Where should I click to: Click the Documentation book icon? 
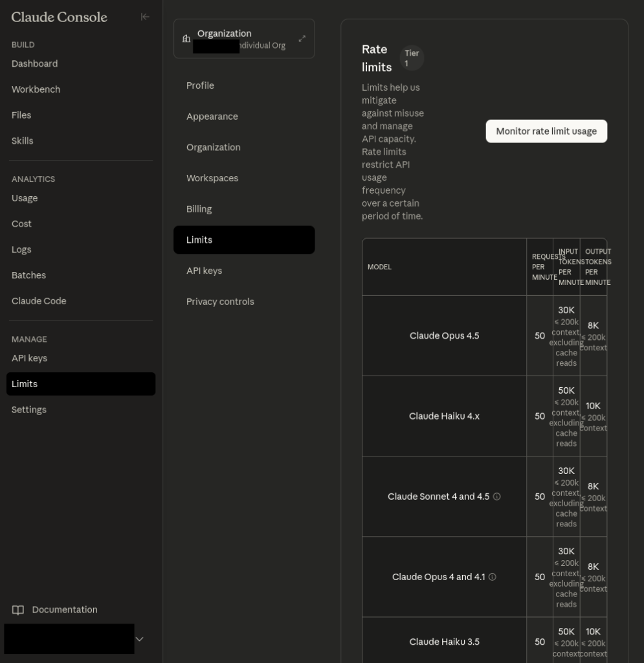pos(18,610)
